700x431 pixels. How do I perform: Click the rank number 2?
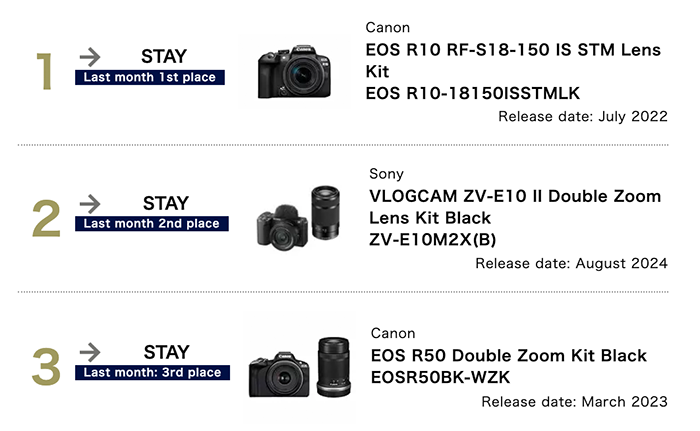[46, 219]
